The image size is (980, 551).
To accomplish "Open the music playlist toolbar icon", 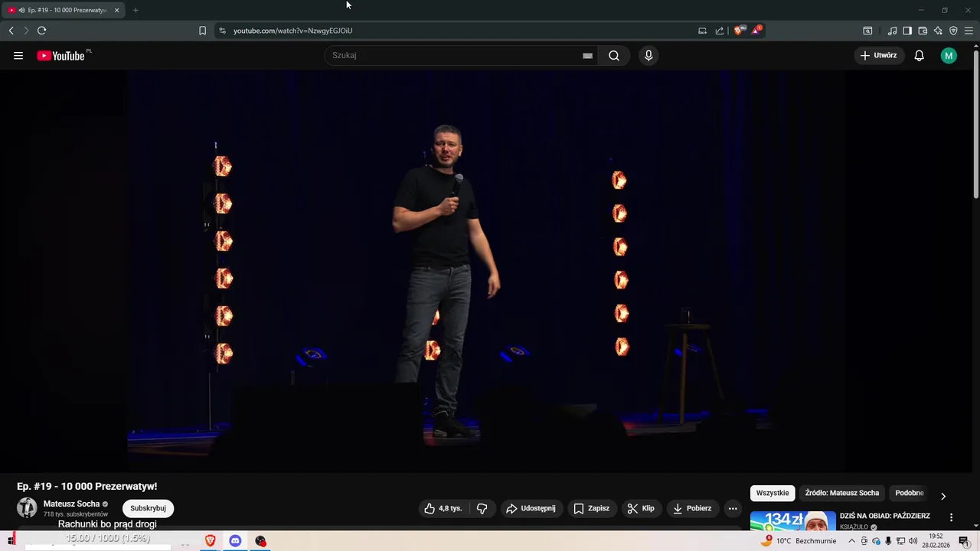I will 892,31.
